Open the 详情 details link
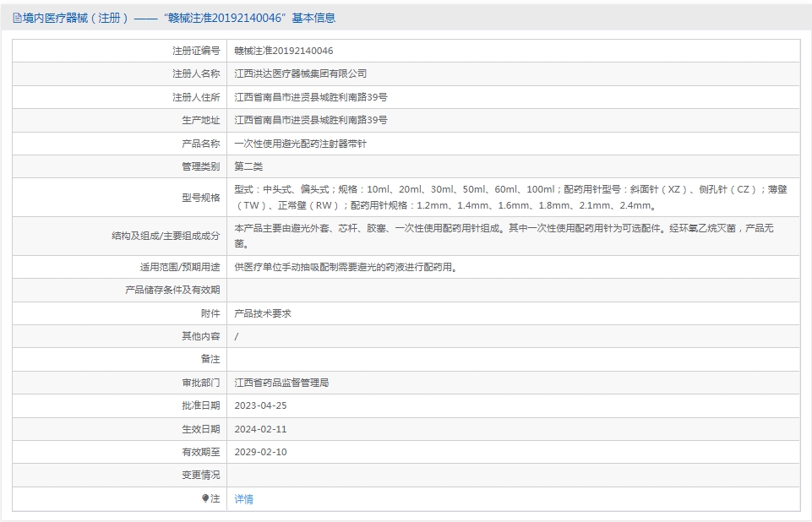Image resolution: width=812 pixels, height=522 pixels. tap(244, 498)
